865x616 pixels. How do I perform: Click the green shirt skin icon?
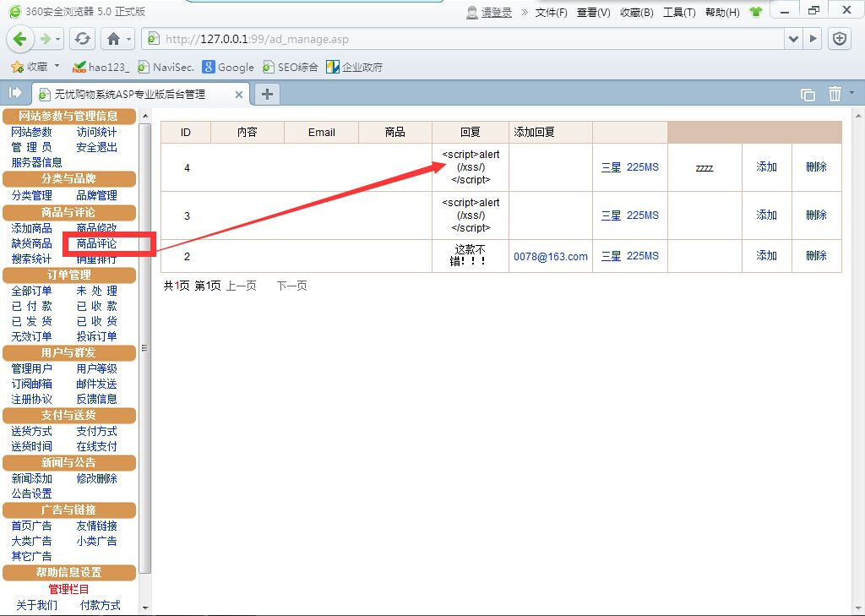click(x=756, y=12)
